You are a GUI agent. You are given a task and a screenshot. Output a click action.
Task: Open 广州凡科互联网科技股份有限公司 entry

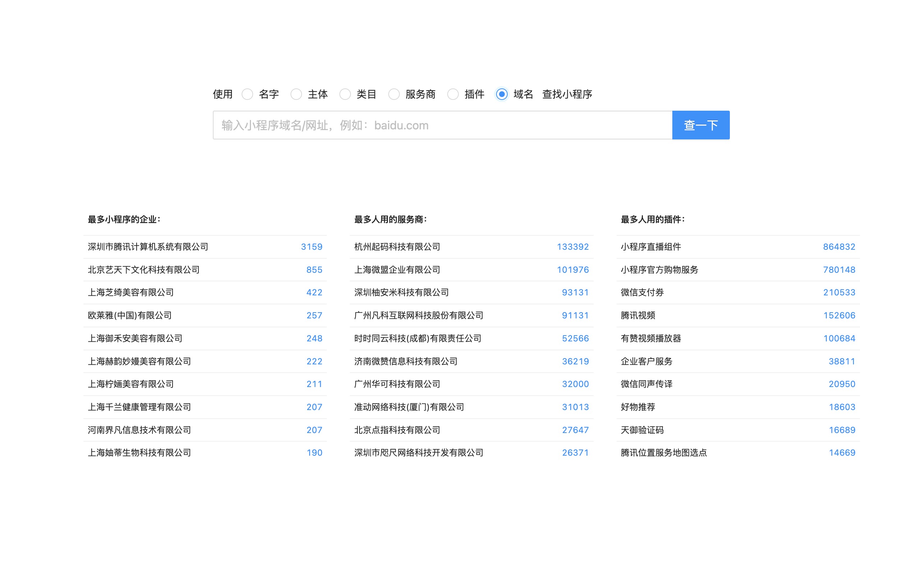click(x=418, y=315)
